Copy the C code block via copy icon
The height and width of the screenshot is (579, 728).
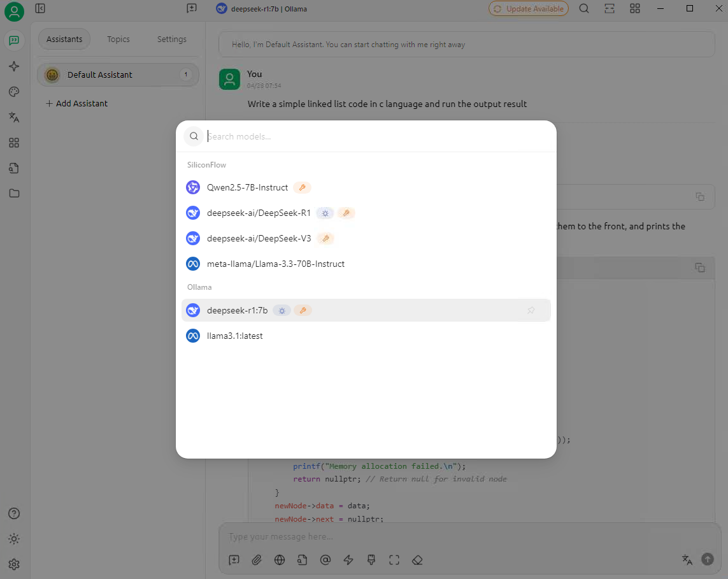(x=700, y=268)
